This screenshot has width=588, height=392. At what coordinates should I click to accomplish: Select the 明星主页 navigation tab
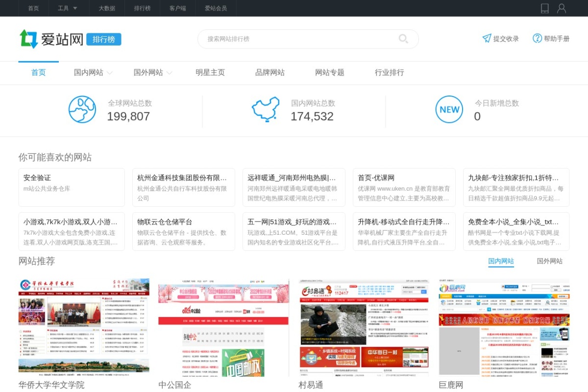click(210, 73)
